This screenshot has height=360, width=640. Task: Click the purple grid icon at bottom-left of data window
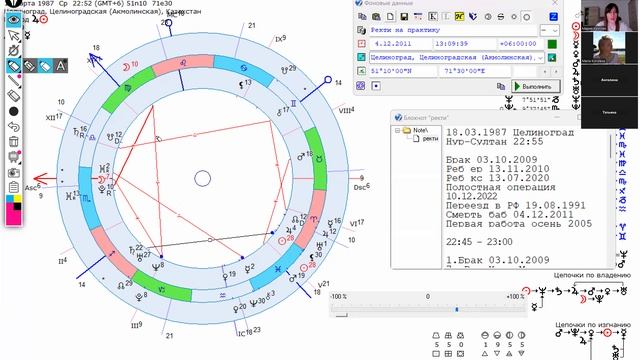point(361,86)
